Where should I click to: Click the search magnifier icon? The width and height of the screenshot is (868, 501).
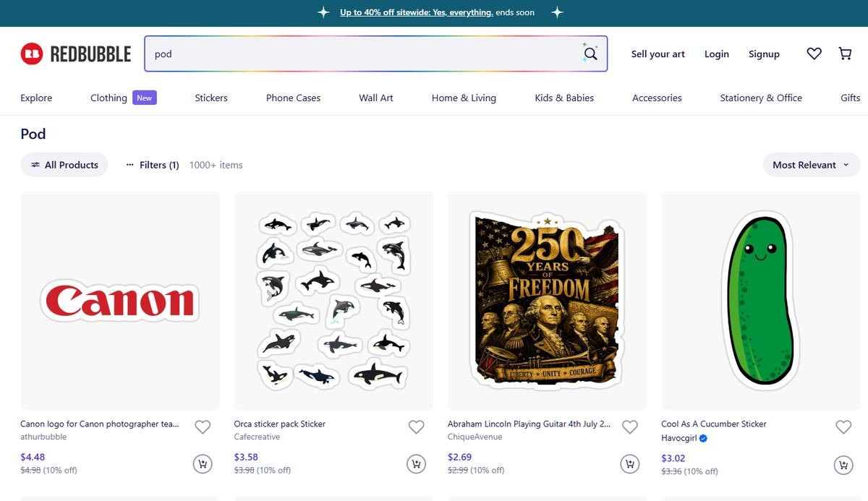(x=590, y=53)
